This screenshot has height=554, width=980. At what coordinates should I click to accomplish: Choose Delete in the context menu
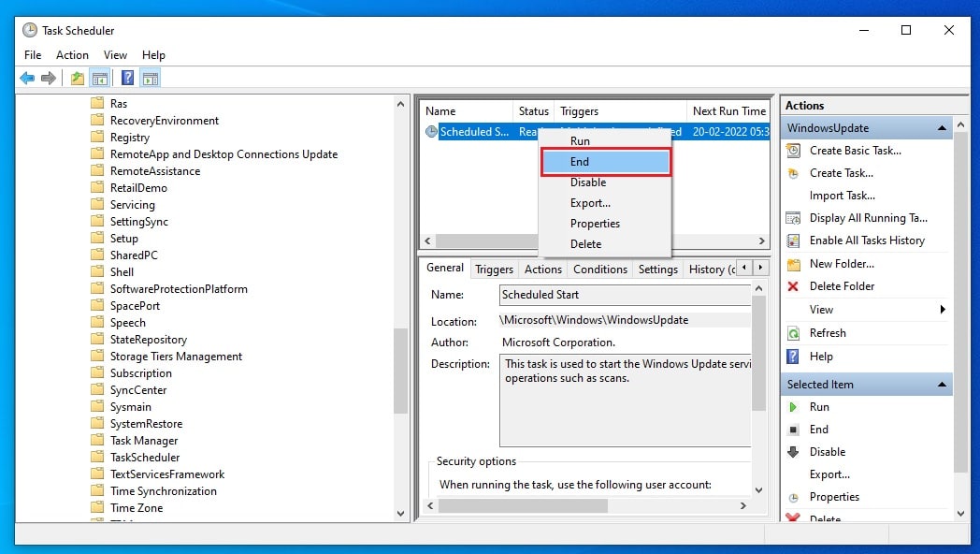pyautogui.click(x=606, y=244)
